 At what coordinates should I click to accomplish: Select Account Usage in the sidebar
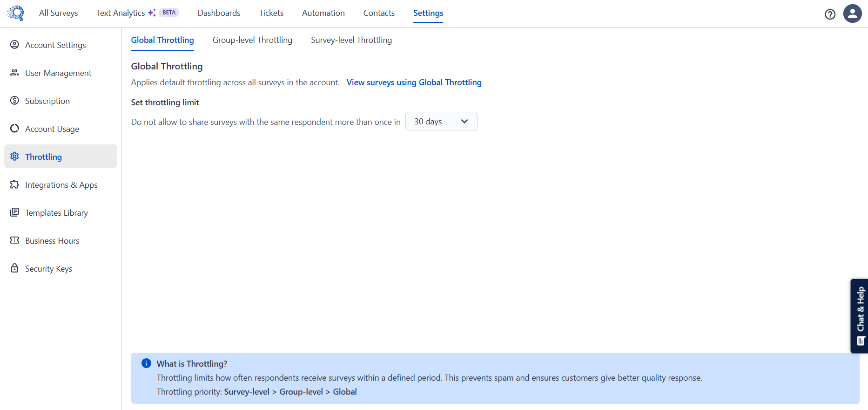[52, 129]
